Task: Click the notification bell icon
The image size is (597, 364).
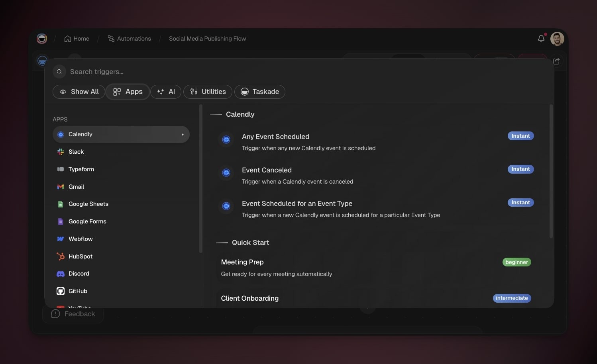Action: coord(541,39)
